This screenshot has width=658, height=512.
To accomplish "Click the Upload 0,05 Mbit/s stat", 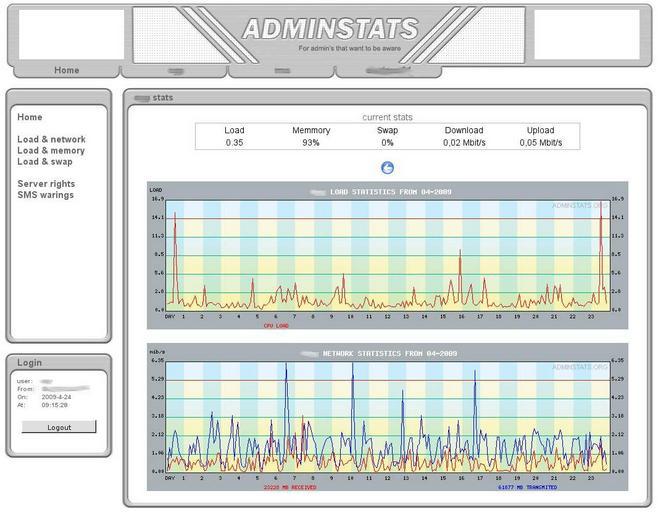I will (x=541, y=143).
